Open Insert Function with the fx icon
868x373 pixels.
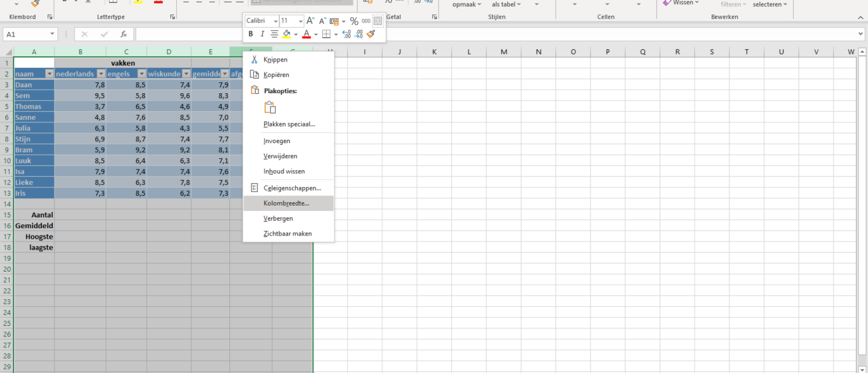(x=122, y=34)
